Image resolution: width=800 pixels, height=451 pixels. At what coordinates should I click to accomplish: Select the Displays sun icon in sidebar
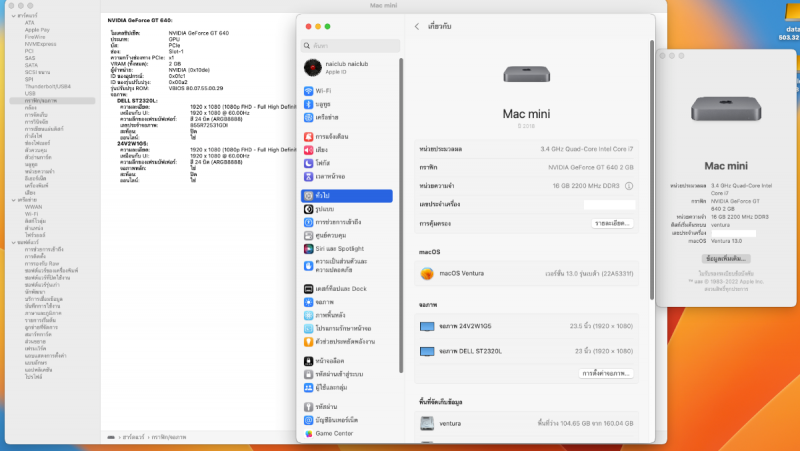point(308,302)
